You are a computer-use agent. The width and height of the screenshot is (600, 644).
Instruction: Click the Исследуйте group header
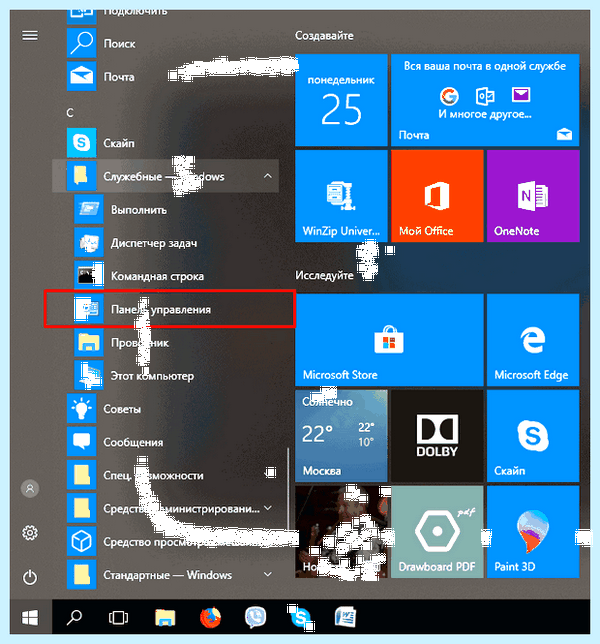click(x=324, y=275)
